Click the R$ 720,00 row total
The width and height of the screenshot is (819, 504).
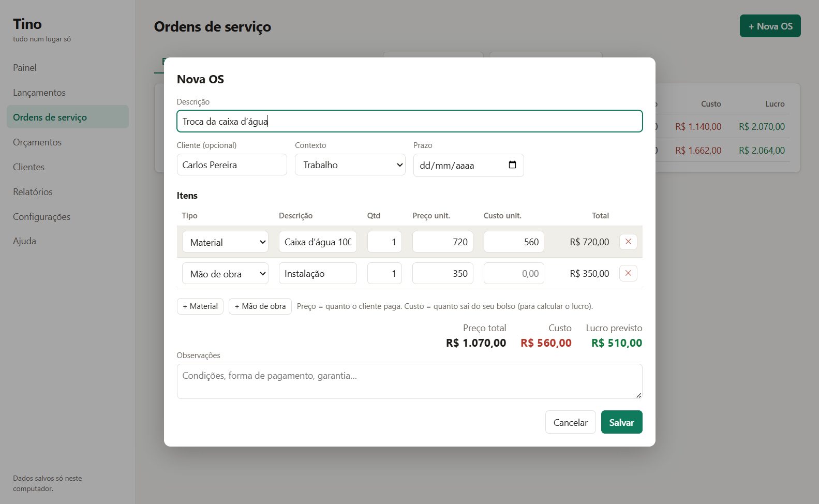[589, 242]
